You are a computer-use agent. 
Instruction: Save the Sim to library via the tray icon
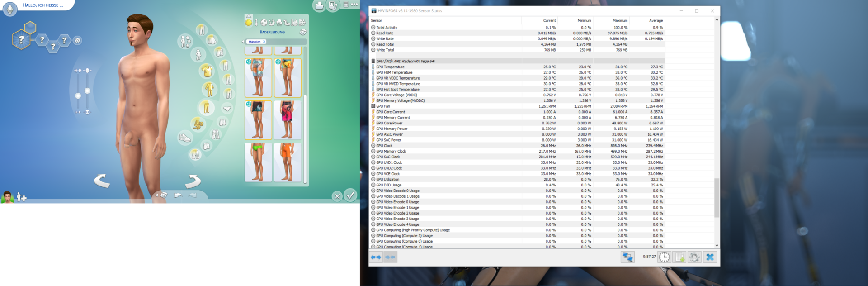pos(319,5)
